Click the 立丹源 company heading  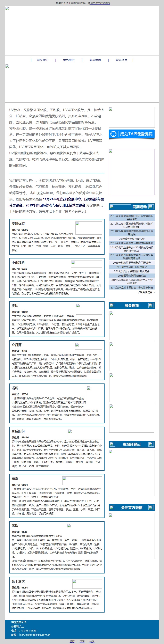(x=16, y=345)
